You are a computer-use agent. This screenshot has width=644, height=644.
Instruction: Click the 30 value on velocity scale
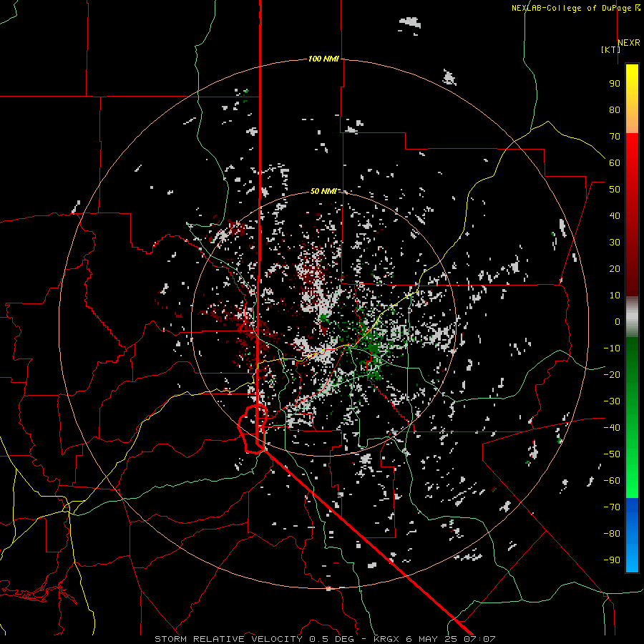pos(615,243)
